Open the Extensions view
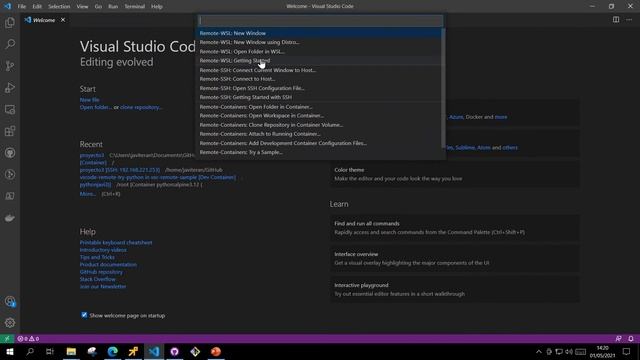 click(10, 131)
